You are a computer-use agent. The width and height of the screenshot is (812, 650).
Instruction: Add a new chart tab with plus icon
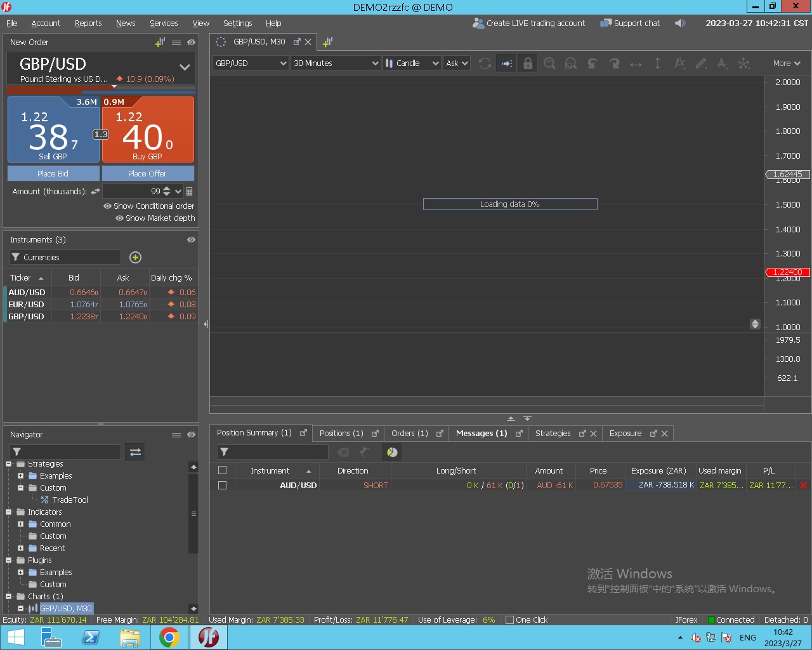pyautogui.click(x=327, y=42)
